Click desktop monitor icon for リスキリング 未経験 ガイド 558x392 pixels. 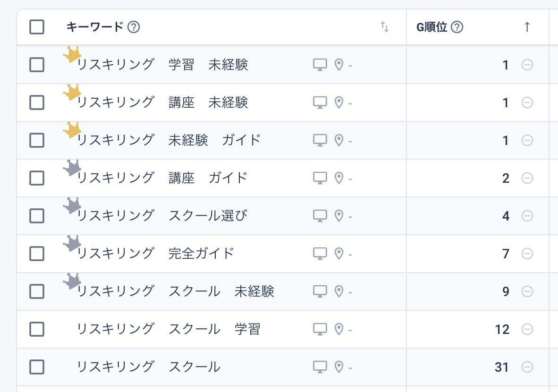coord(320,140)
